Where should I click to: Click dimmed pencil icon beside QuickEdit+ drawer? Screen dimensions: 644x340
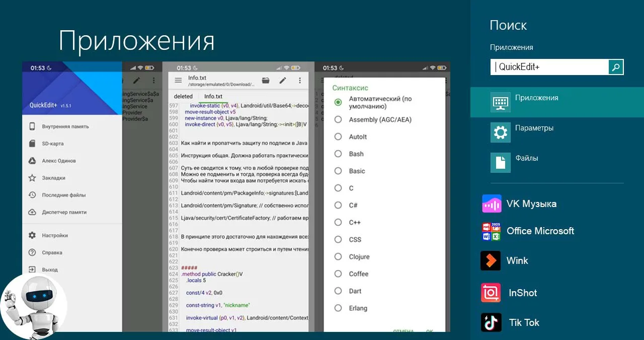coord(136,80)
